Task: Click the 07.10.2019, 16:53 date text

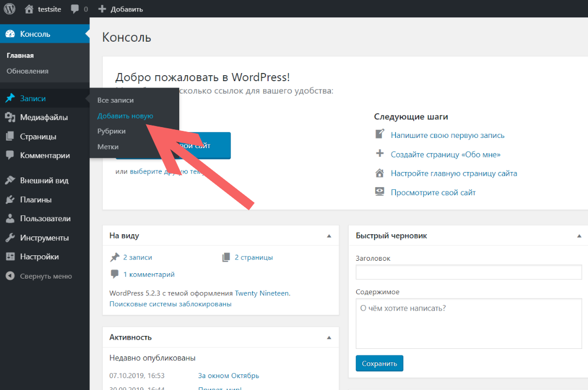Action: [137, 375]
